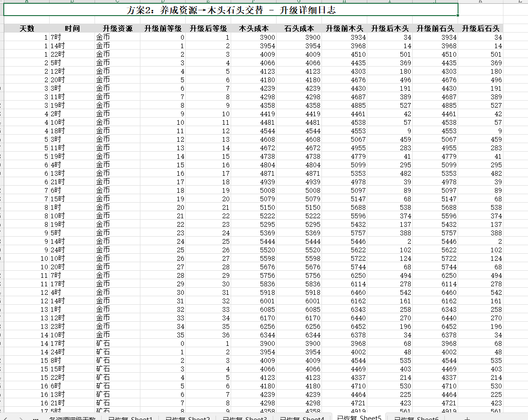The height and width of the screenshot is (420, 528).
Task: Select 升级前木头 cell with value 5446
Action: pyautogui.click(x=345, y=241)
